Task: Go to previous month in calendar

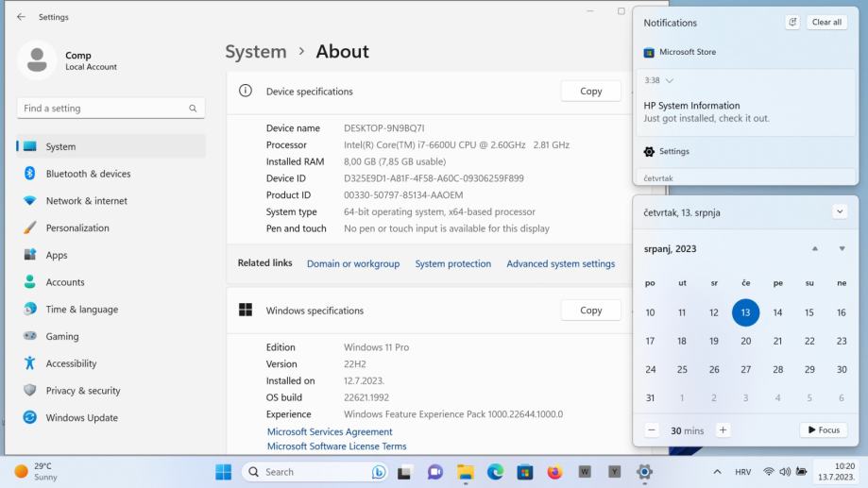Action: (815, 248)
